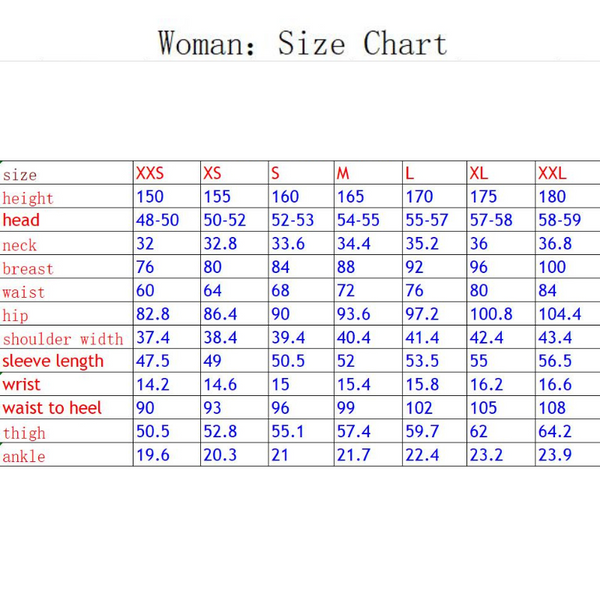Click the Woman: Size Chart title
The height and width of the screenshot is (600, 600).
(302, 44)
